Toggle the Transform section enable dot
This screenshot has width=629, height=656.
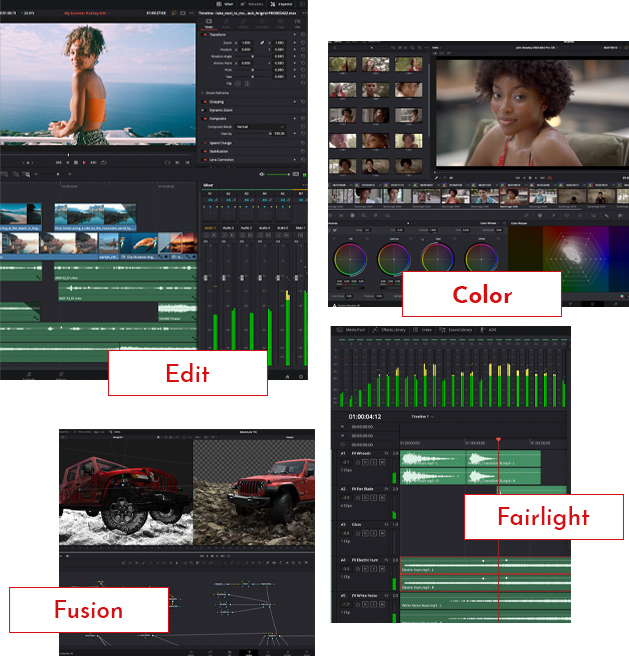[x=205, y=34]
